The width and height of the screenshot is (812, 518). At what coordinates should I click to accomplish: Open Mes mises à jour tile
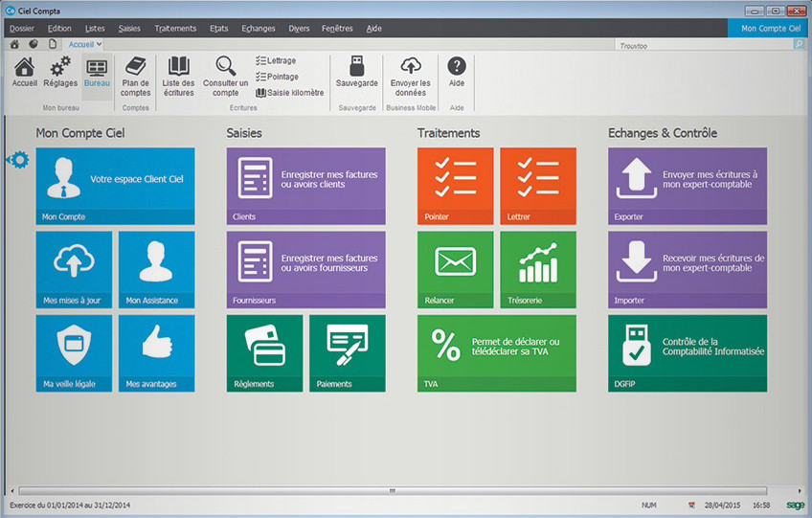pyautogui.click(x=74, y=269)
